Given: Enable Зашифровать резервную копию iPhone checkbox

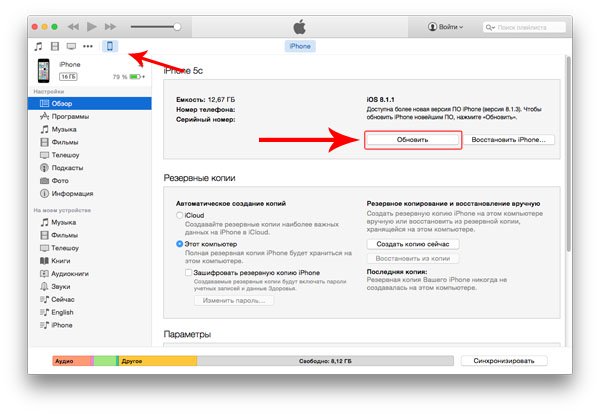Looking at the screenshot, I should [x=188, y=272].
